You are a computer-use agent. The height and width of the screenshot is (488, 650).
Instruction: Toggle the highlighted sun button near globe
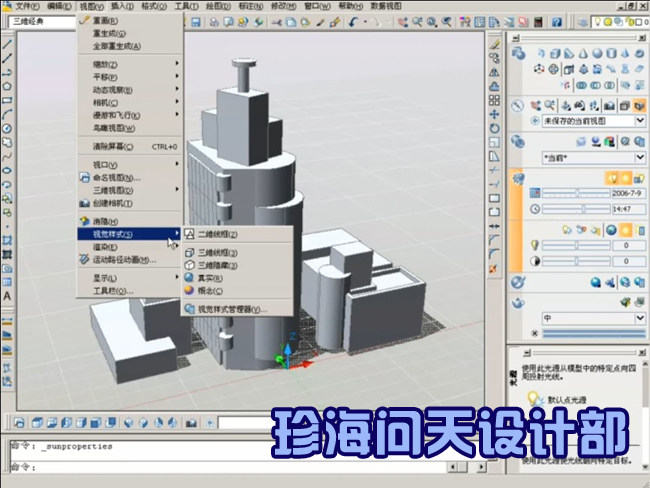click(x=626, y=230)
